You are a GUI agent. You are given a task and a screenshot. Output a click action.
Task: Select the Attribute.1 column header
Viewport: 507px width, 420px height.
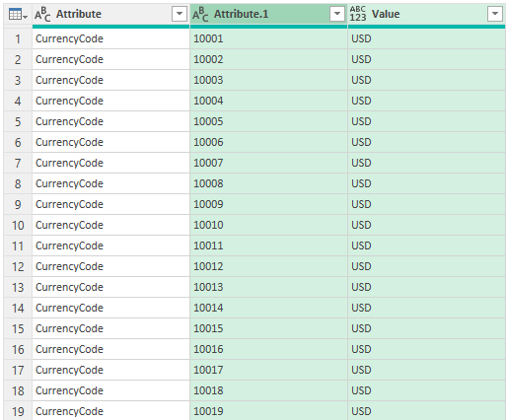[268, 14]
